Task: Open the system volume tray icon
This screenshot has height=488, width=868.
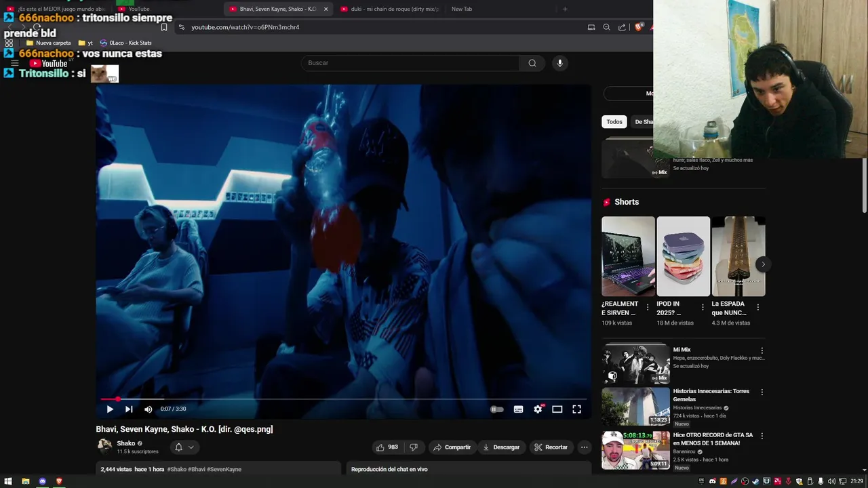Action: pos(831,481)
